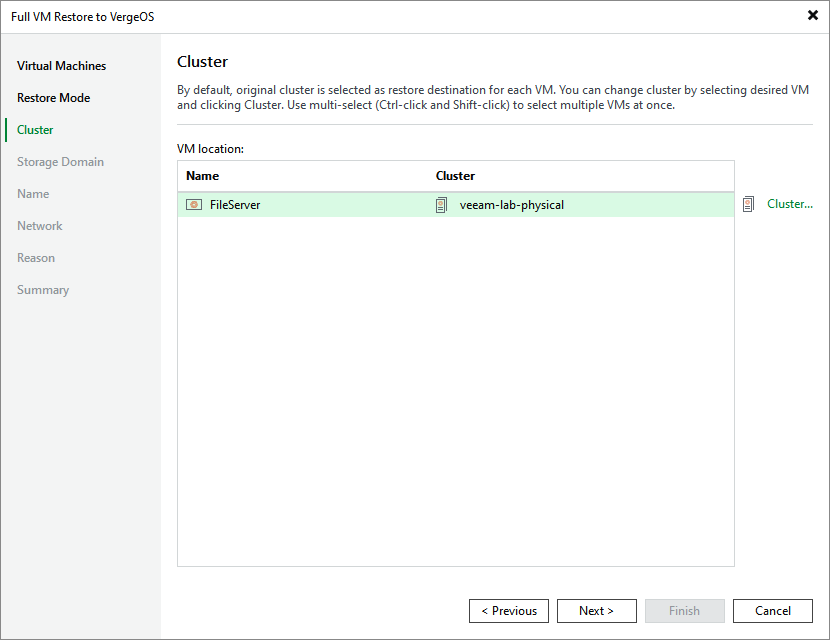
Task: Close the Full VM Restore dialog
Action: coord(813,15)
